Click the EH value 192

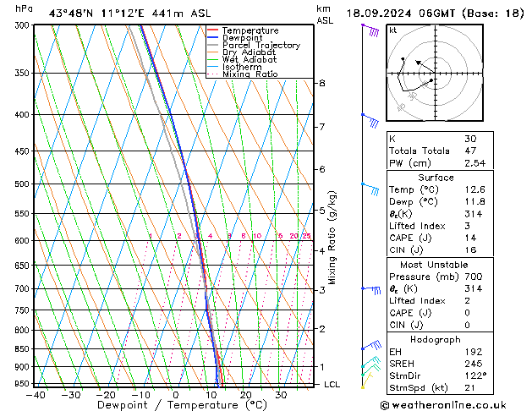(474, 352)
